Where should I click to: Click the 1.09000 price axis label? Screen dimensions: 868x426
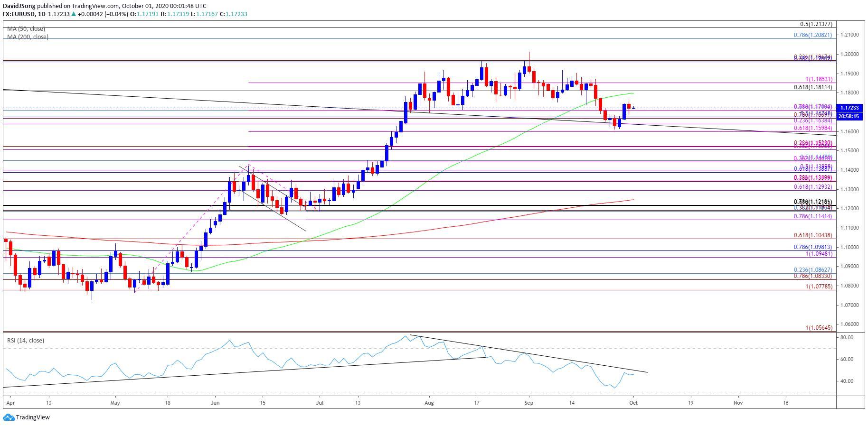click(849, 267)
